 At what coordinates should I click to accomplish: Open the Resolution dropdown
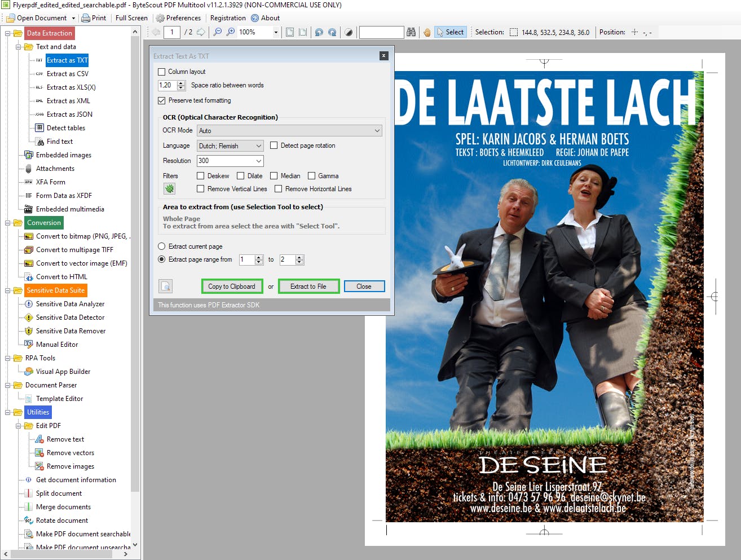point(230,161)
